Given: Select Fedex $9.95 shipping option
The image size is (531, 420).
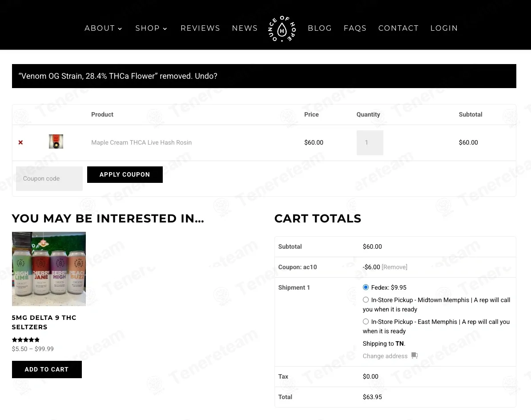Looking at the screenshot, I should (x=366, y=287).
